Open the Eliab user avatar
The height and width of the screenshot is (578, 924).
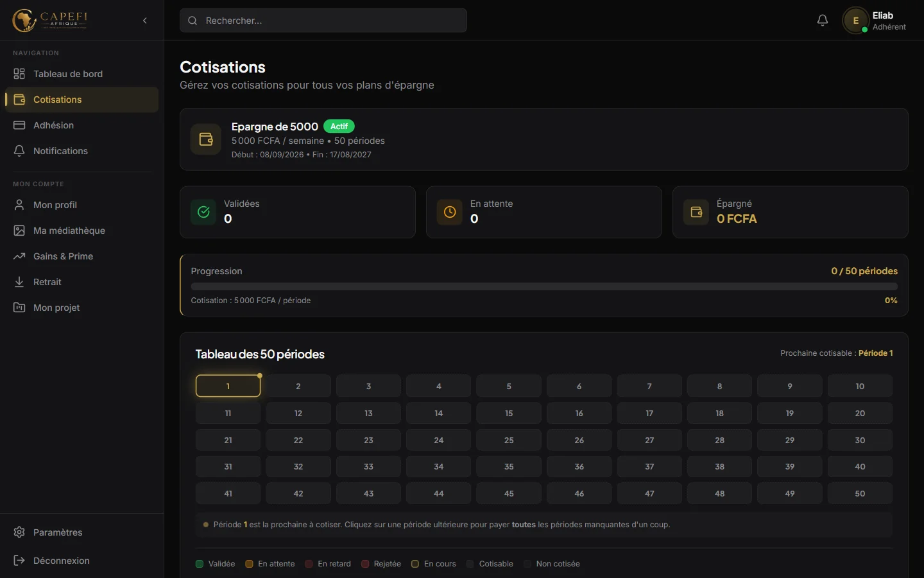[x=855, y=21]
